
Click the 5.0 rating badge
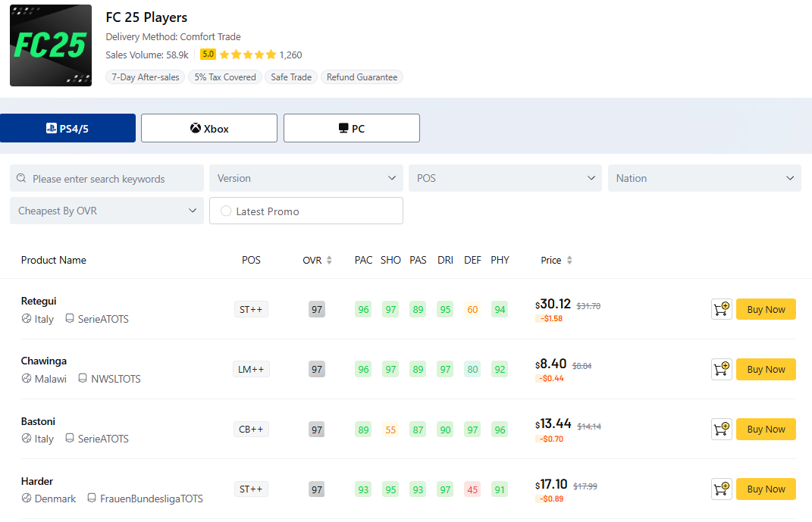click(x=208, y=55)
